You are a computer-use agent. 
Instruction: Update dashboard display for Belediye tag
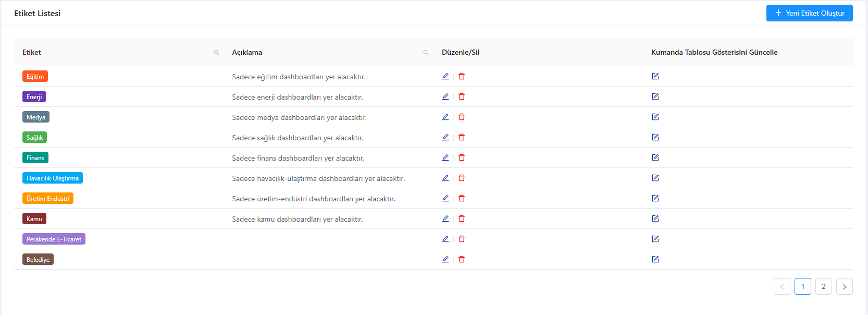click(655, 259)
